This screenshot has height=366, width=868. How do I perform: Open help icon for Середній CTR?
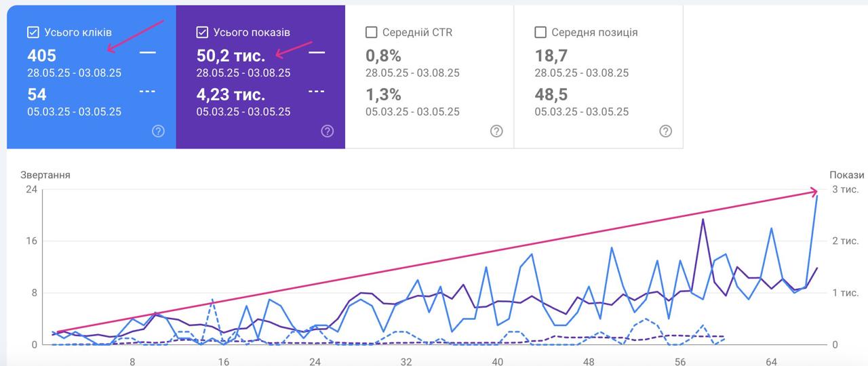pyautogui.click(x=496, y=131)
